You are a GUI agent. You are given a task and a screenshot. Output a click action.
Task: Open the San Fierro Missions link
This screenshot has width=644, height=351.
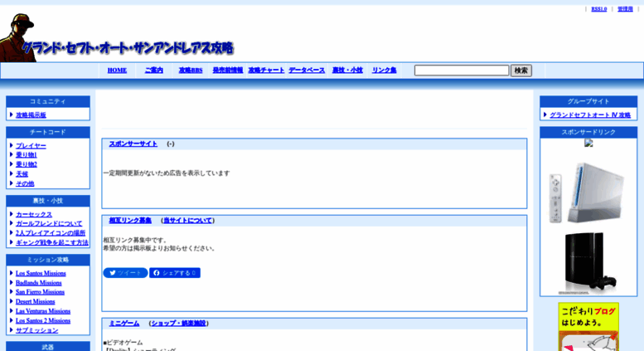click(40, 292)
